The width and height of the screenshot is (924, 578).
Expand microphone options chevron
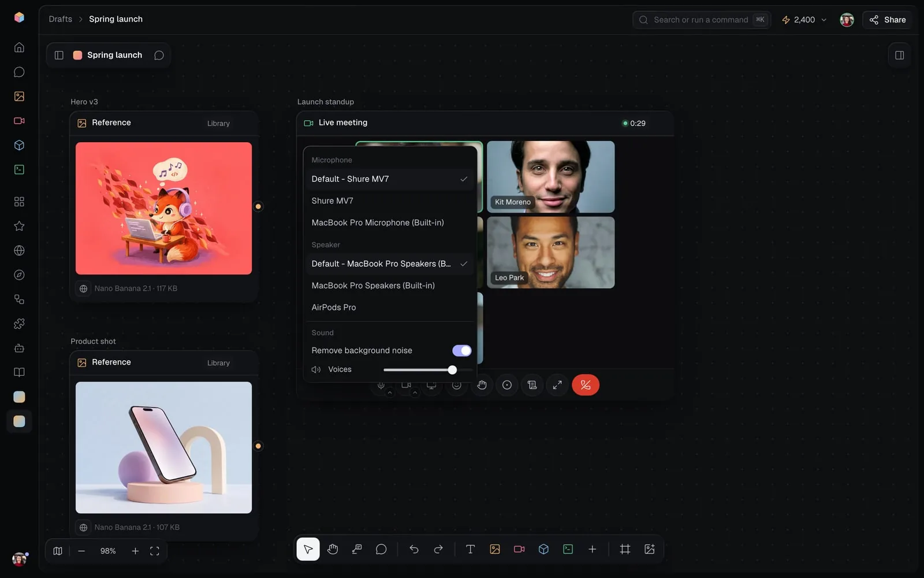coord(390,393)
